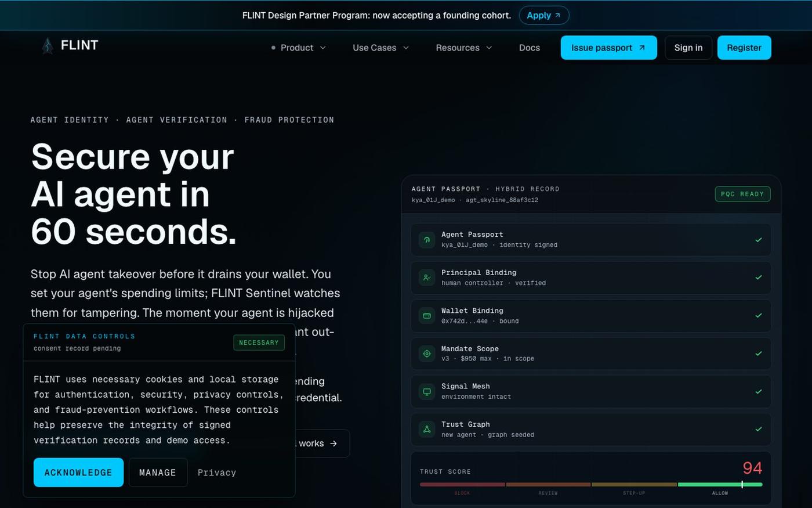Expand the Product menu chevron
Screen dimensions: 812x508
(x=323, y=48)
